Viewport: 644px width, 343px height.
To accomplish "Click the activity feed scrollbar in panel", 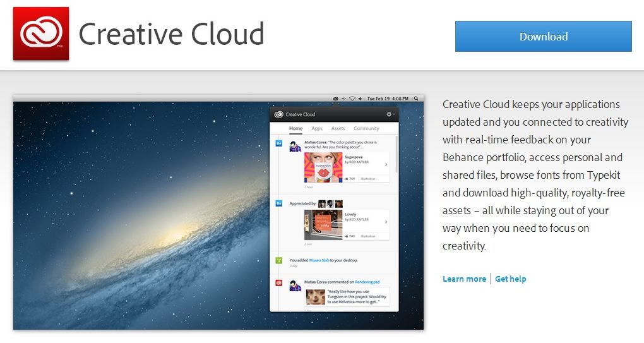I will coord(397,155).
